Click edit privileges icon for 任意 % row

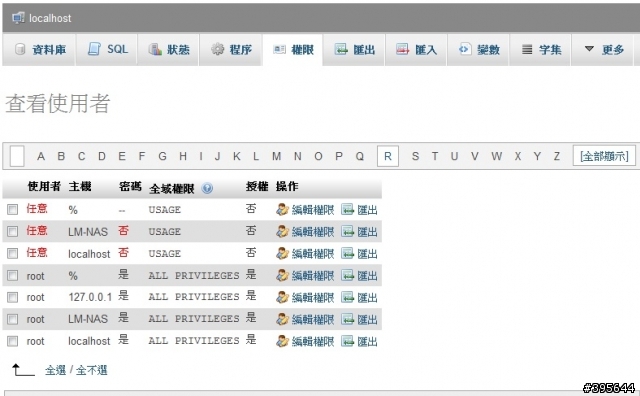coord(282,209)
